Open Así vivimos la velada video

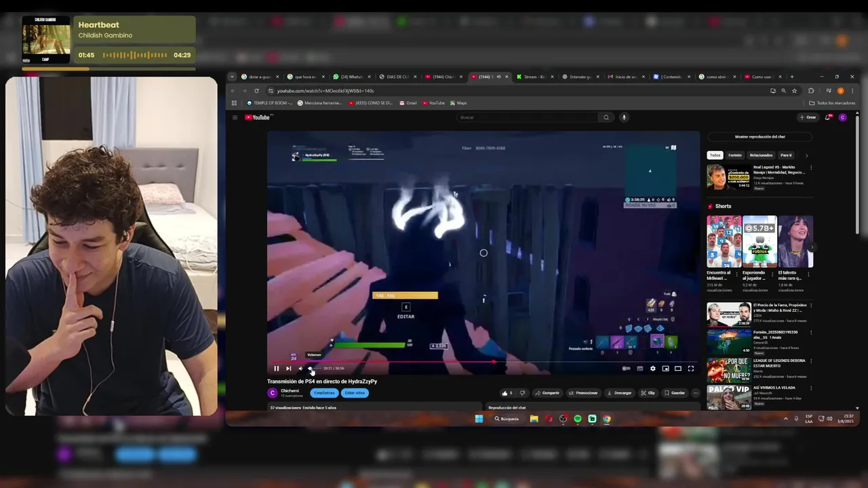[x=729, y=397]
